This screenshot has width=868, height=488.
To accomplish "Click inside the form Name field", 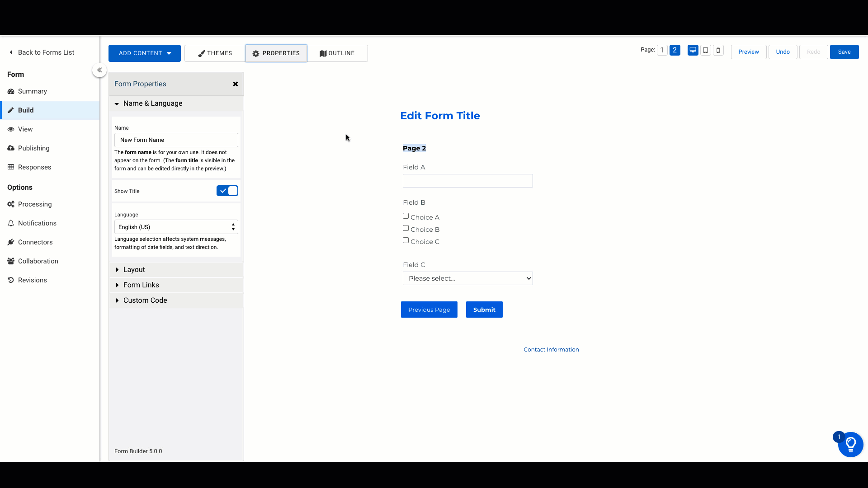I will pos(176,140).
